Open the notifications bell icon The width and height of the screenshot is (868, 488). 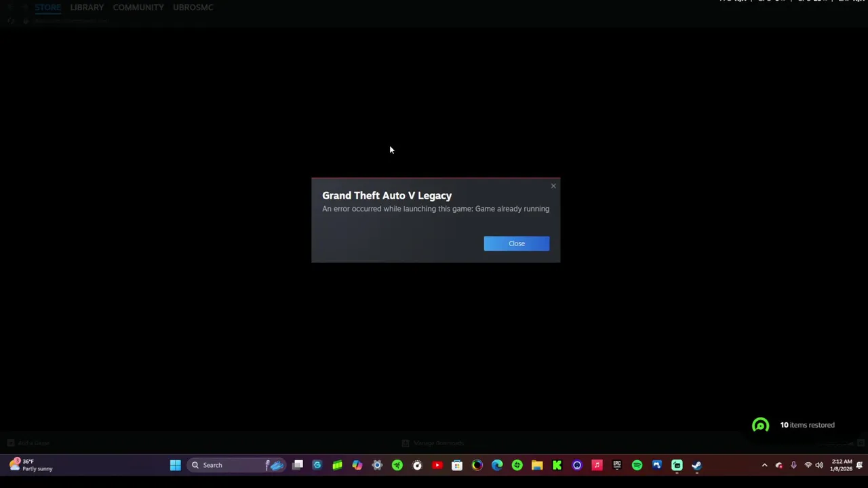click(859, 465)
